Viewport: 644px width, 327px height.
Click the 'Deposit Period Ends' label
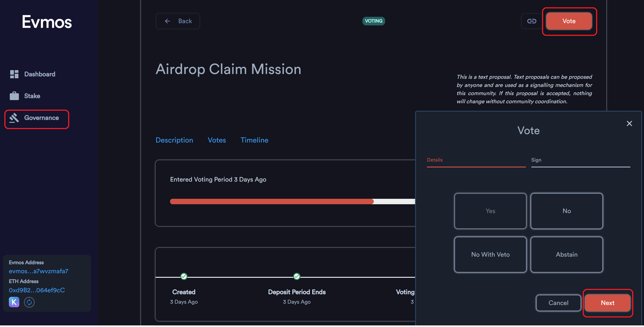(297, 292)
